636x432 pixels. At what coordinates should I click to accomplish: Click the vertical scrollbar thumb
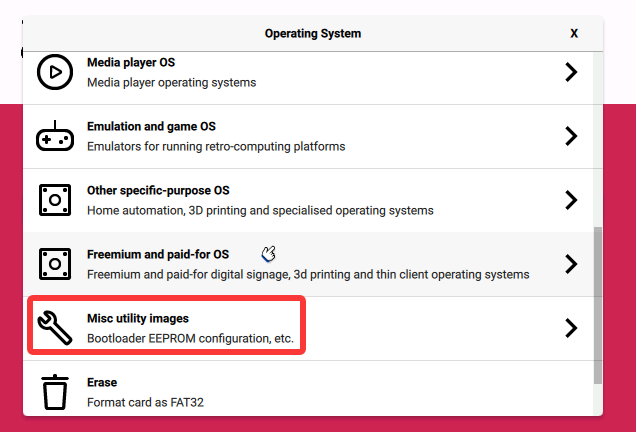(598, 305)
